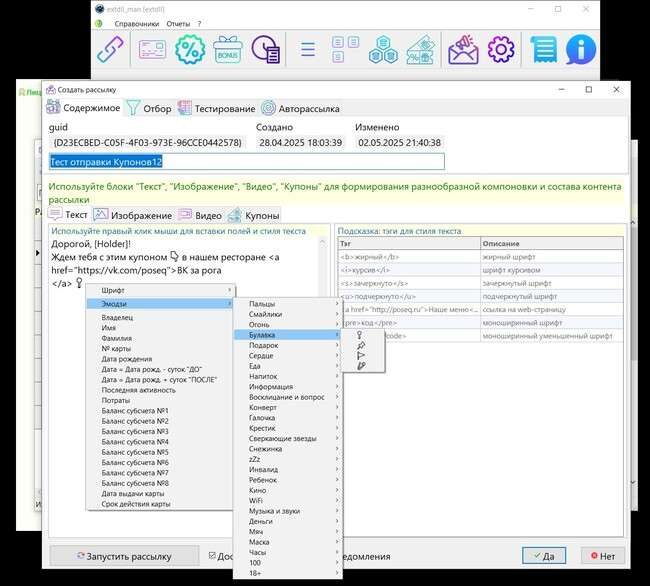650x586 pixels.
Task: Insert the pushpin emoji from the submenu
Action: tap(361, 345)
